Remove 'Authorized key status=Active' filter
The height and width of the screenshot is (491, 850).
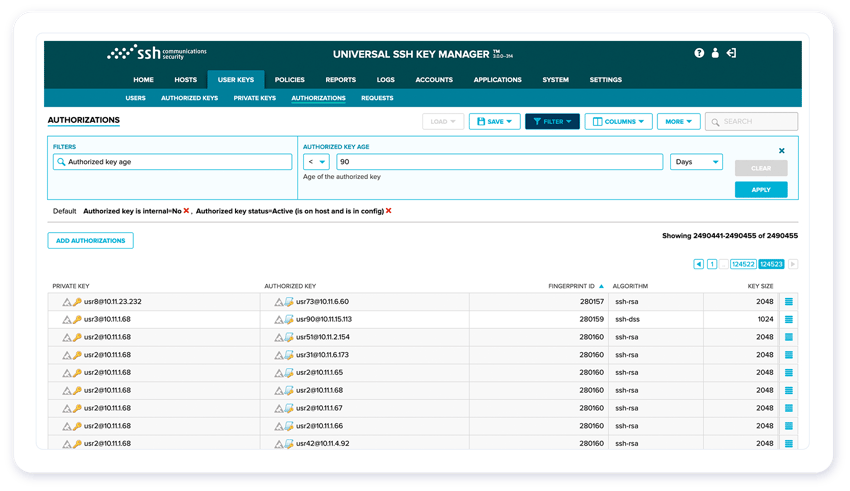point(389,211)
